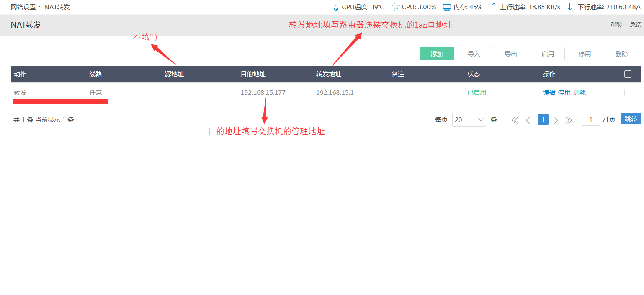This screenshot has width=644, height=295.
Task: Open the 网络设置 breadcrumb item
Action: 23,7
